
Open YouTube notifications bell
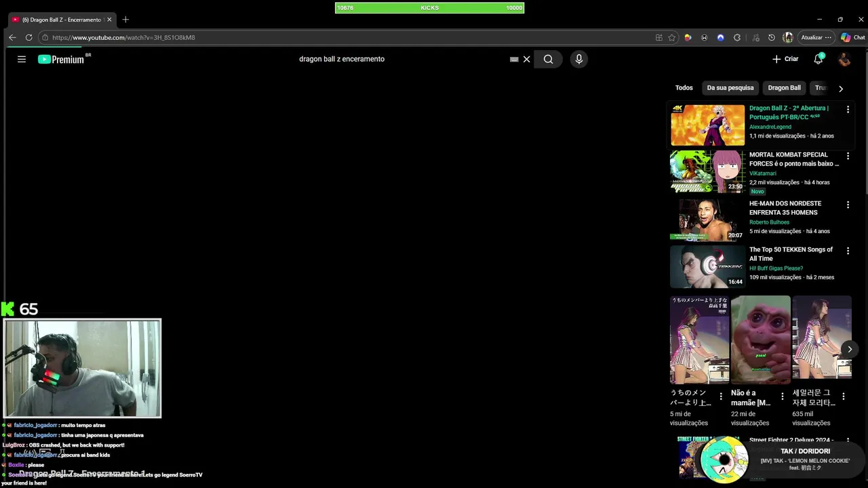[818, 59]
